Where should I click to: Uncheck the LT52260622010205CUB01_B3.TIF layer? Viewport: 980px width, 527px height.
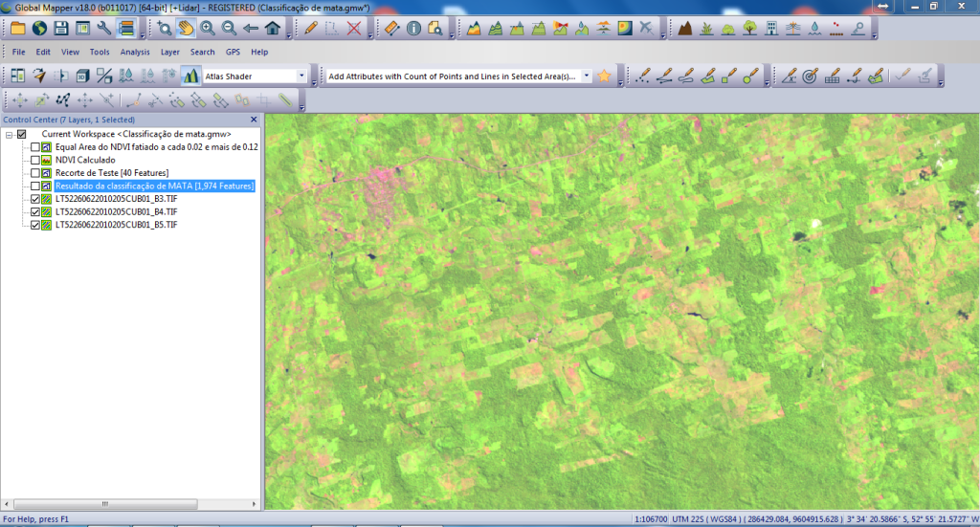(x=35, y=199)
